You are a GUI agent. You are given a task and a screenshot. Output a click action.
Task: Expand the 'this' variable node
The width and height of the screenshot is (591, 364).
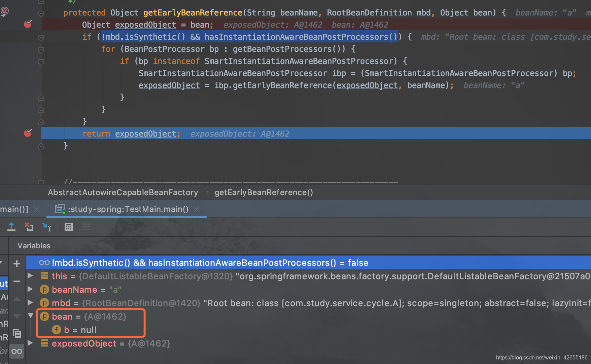tap(30, 276)
